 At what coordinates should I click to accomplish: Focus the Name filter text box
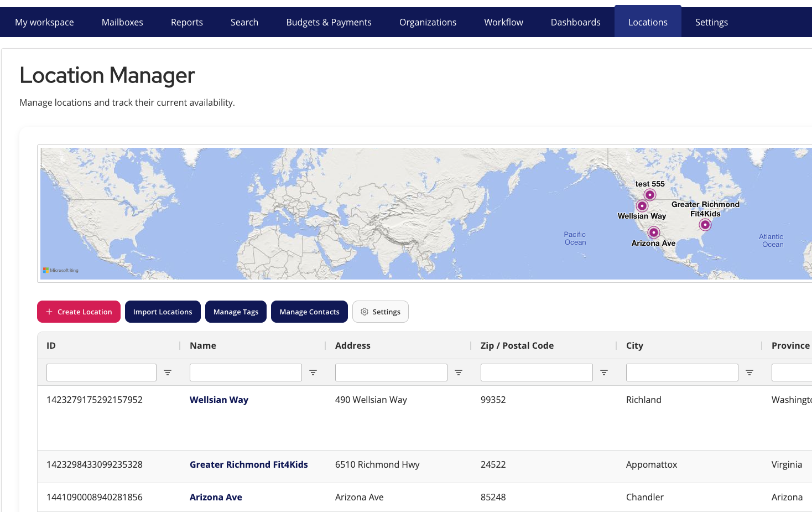[x=246, y=373]
